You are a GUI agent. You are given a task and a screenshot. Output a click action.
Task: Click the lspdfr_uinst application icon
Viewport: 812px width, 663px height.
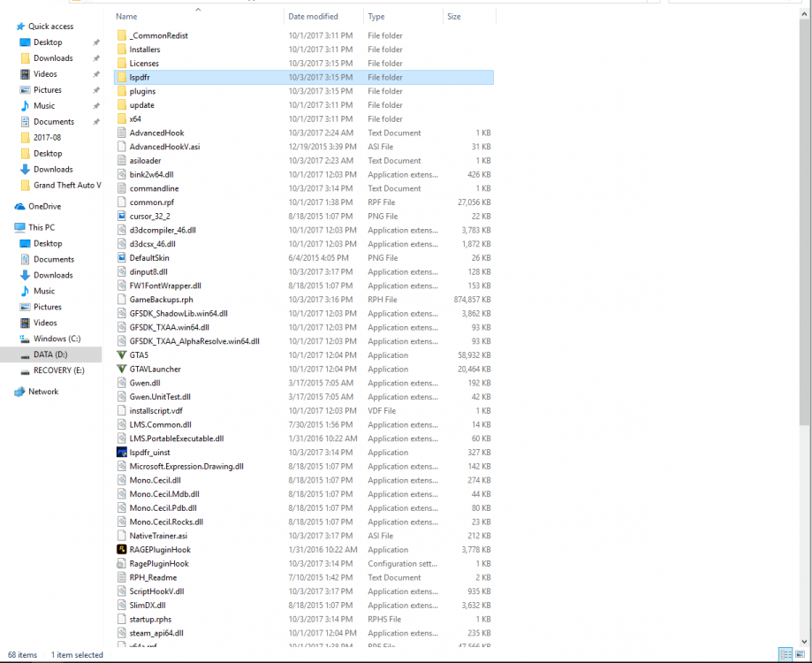pos(122,453)
